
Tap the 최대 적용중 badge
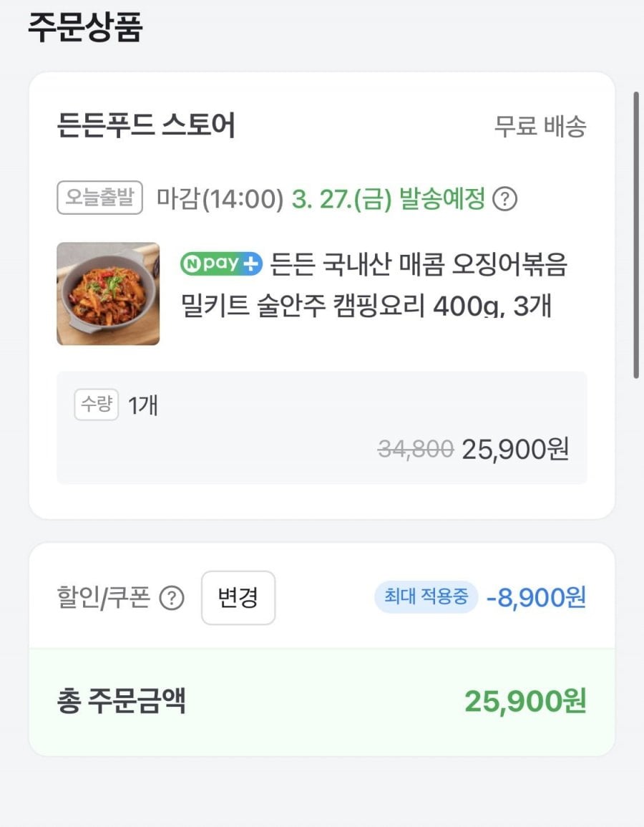pyautogui.click(x=426, y=597)
